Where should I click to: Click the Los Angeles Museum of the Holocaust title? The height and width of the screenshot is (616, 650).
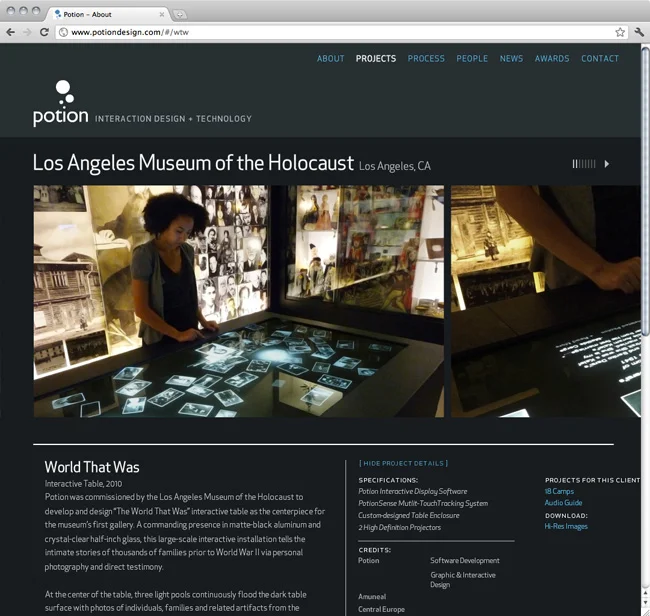point(193,162)
